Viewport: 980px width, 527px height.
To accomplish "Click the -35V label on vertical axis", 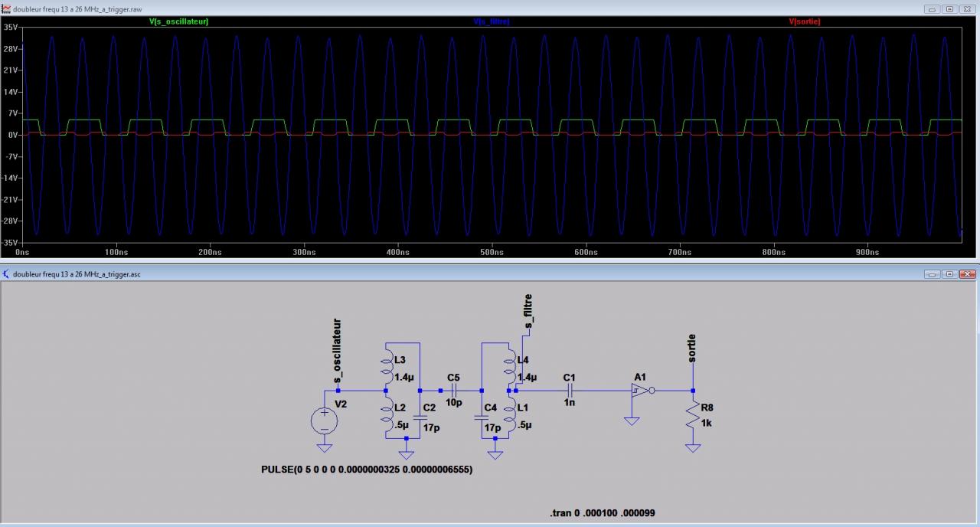I will pyautogui.click(x=10, y=243).
